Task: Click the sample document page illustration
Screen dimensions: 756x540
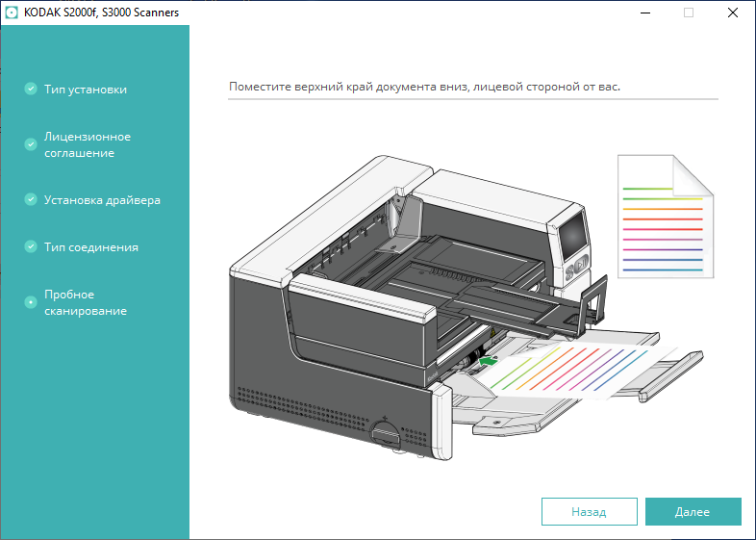Action: 666,217
